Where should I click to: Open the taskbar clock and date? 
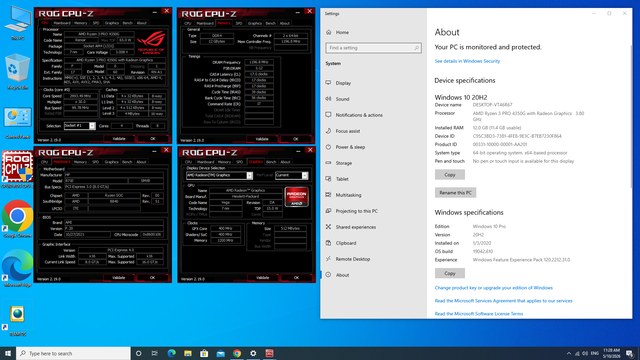[611, 353]
